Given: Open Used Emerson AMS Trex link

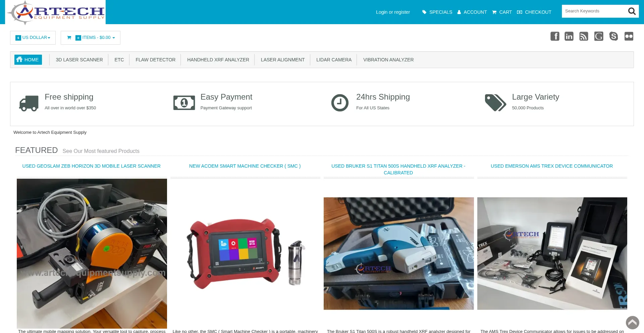Looking at the screenshot, I should [552, 166].
